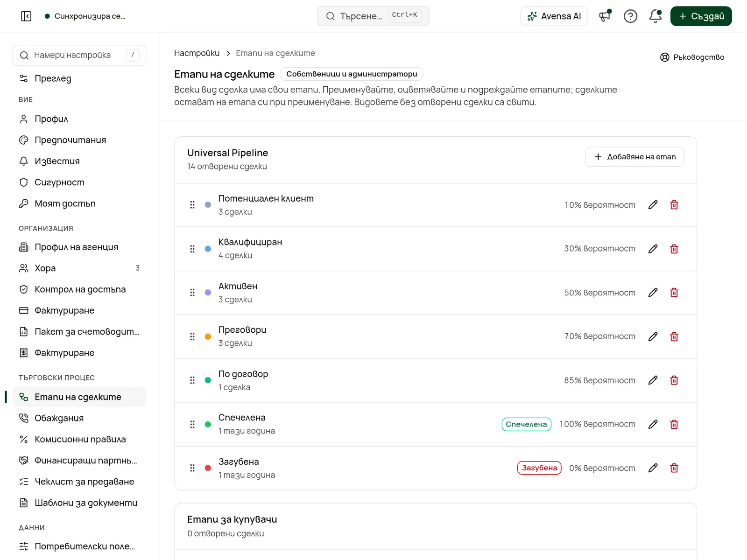Grab drag handle of По договор row

coord(192,380)
